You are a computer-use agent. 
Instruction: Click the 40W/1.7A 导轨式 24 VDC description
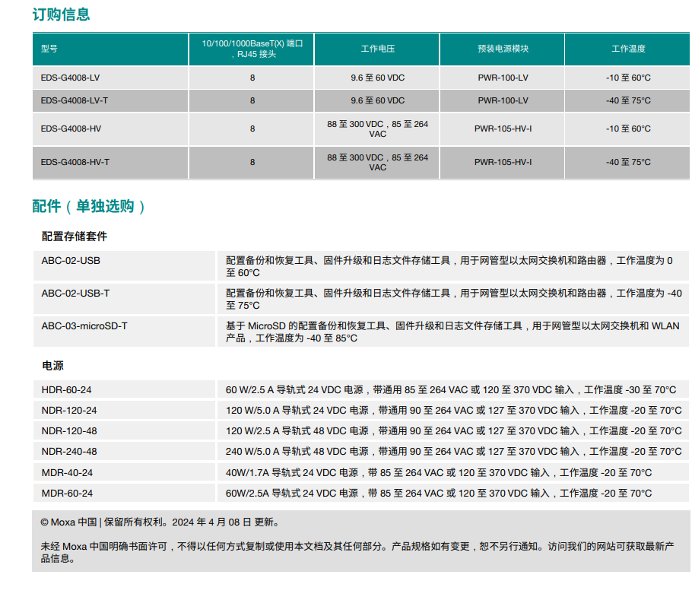pyautogui.click(x=439, y=473)
